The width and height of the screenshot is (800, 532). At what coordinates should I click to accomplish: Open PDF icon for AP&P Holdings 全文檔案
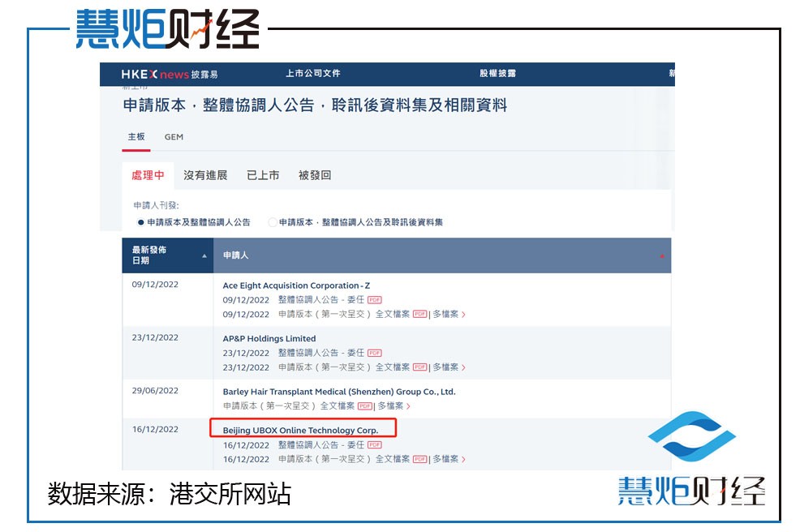coord(420,368)
